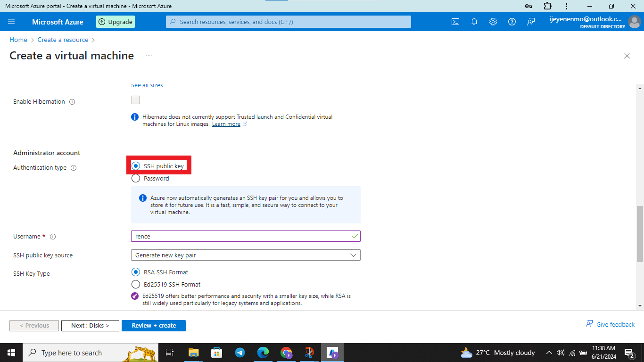Close the Create a virtual machine blade
The image size is (644, 362).
click(627, 56)
